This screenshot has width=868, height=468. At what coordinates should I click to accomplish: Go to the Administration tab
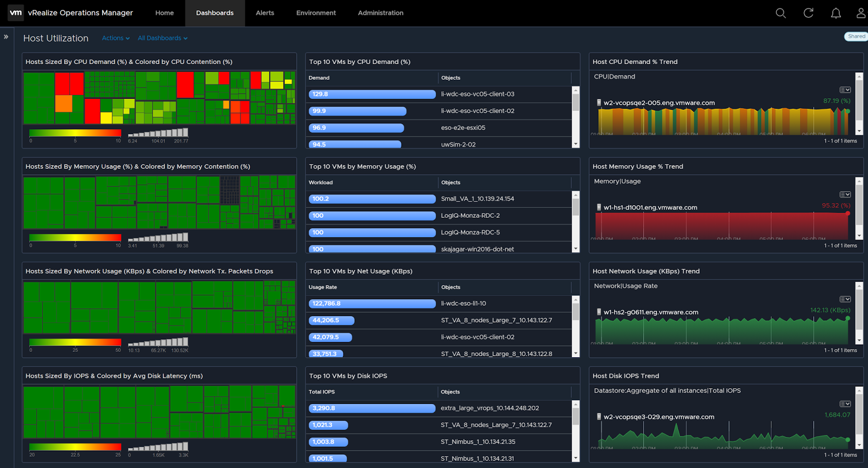click(380, 13)
